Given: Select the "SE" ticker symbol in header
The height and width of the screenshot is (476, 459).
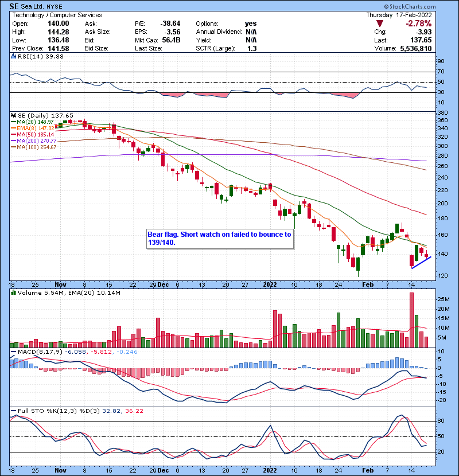Looking at the screenshot, I should click(14, 6).
